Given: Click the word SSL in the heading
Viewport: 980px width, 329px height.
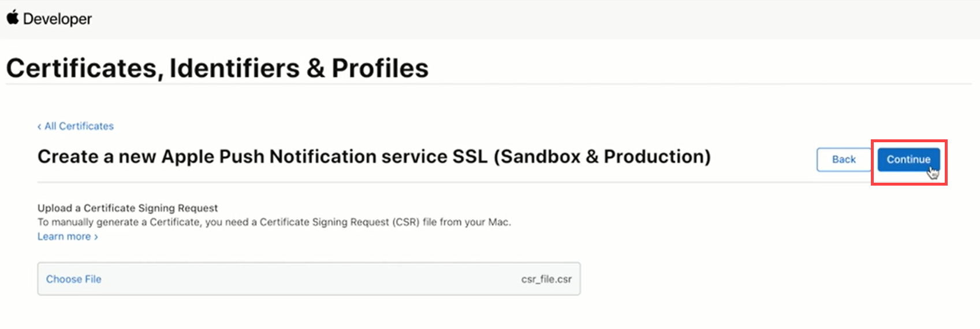Looking at the screenshot, I should point(470,157).
